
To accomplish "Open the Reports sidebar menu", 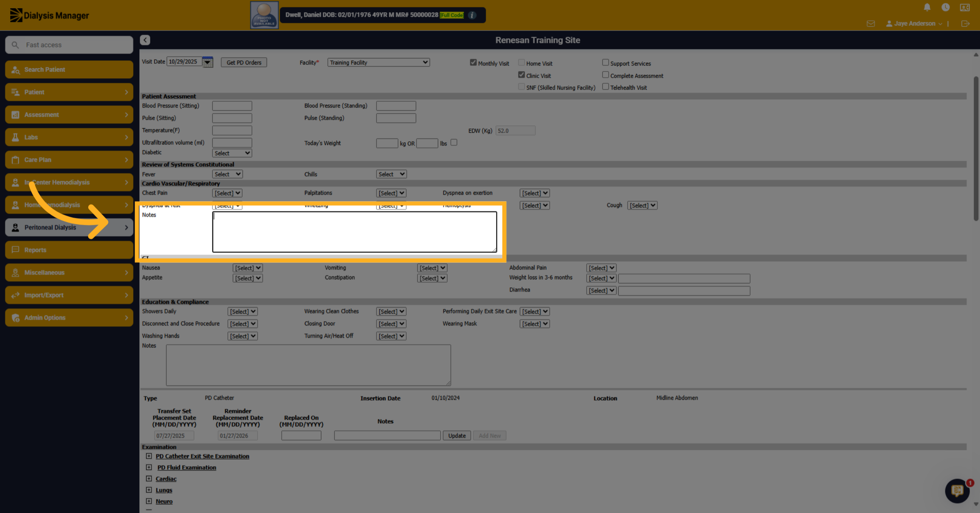I will tap(69, 250).
